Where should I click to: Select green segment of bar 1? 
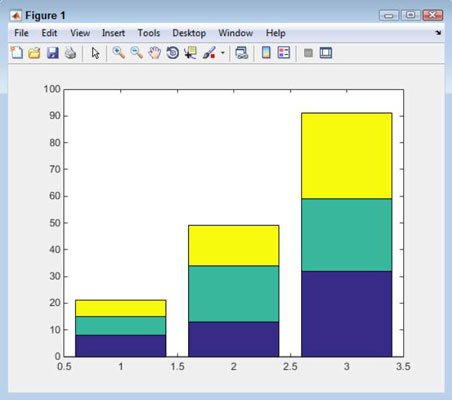point(121,326)
